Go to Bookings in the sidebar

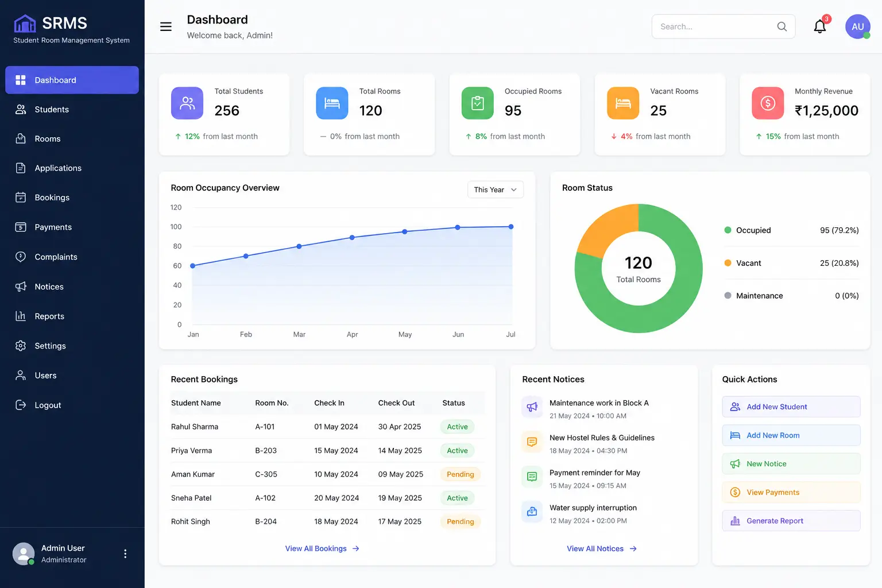(72, 197)
